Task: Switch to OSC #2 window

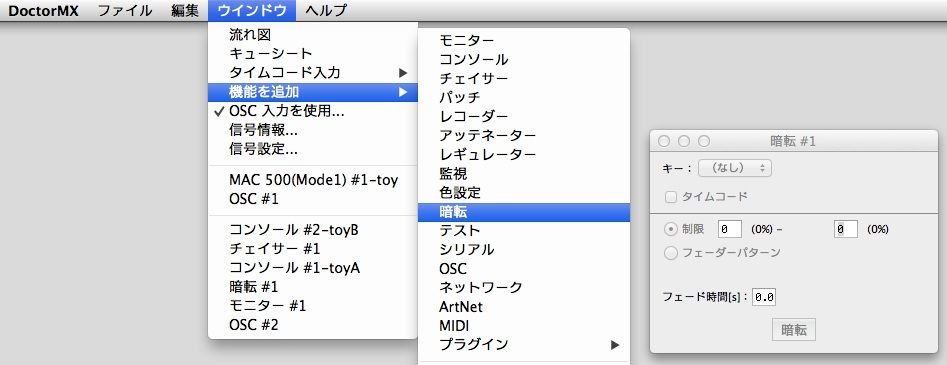Action: pyautogui.click(x=313, y=325)
